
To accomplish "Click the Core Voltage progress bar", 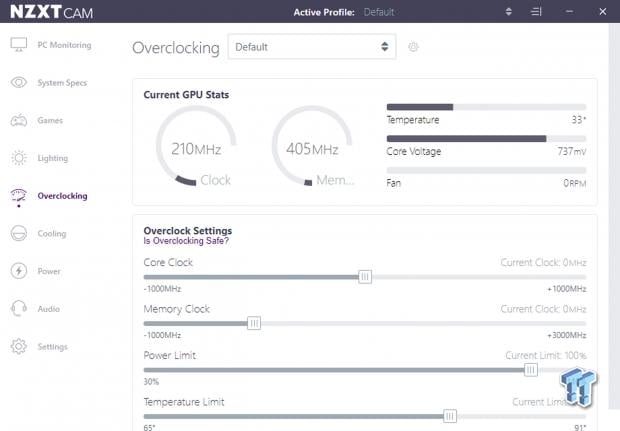I will (x=486, y=138).
